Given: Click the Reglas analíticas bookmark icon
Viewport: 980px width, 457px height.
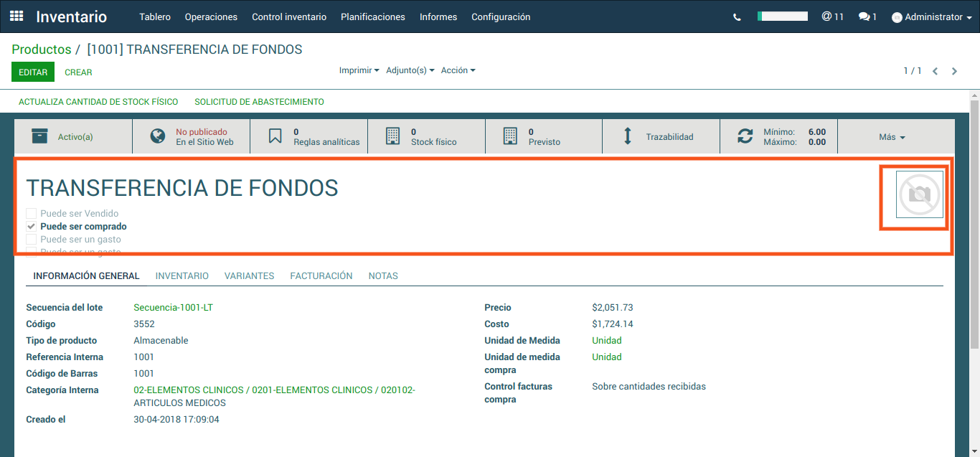Looking at the screenshot, I should [275, 136].
